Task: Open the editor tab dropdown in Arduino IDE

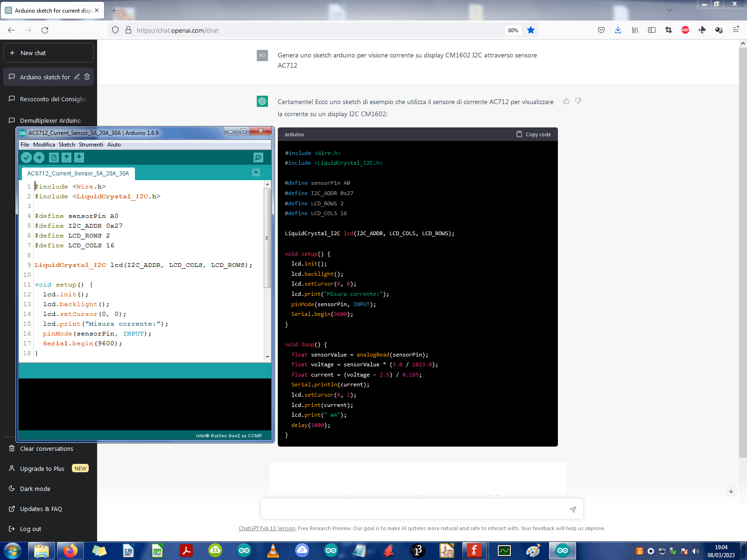Action: pyautogui.click(x=256, y=173)
